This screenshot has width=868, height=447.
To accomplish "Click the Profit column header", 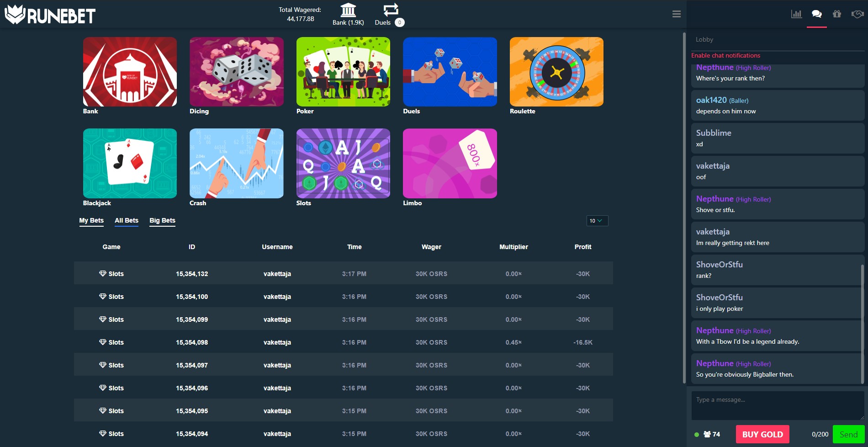I will 583,247.
